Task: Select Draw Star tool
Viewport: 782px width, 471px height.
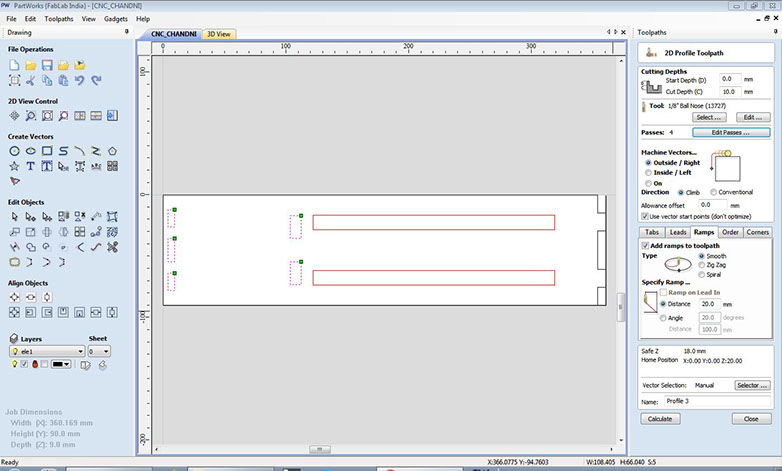Action: point(14,166)
